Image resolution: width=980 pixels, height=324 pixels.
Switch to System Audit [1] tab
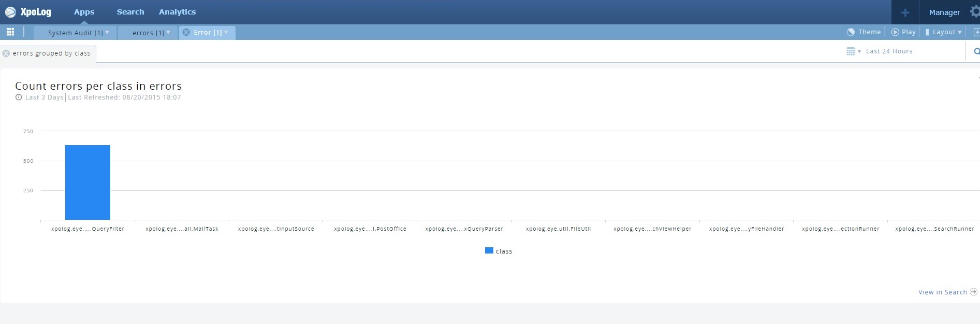pos(75,33)
